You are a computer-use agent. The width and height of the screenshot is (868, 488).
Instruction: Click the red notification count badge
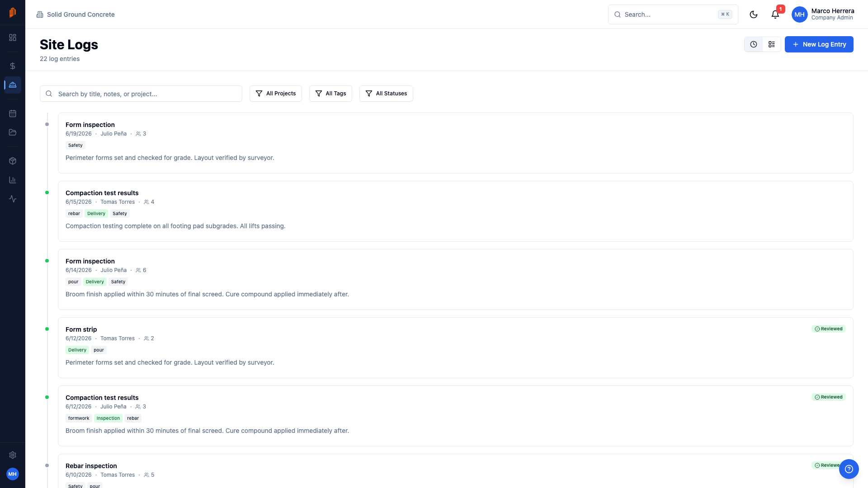click(781, 9)
